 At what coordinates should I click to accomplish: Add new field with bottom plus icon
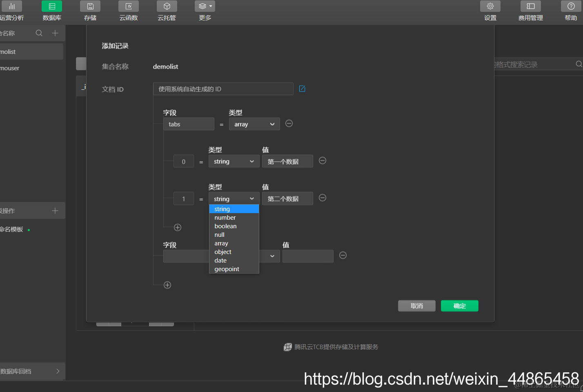tap(167, 285)
